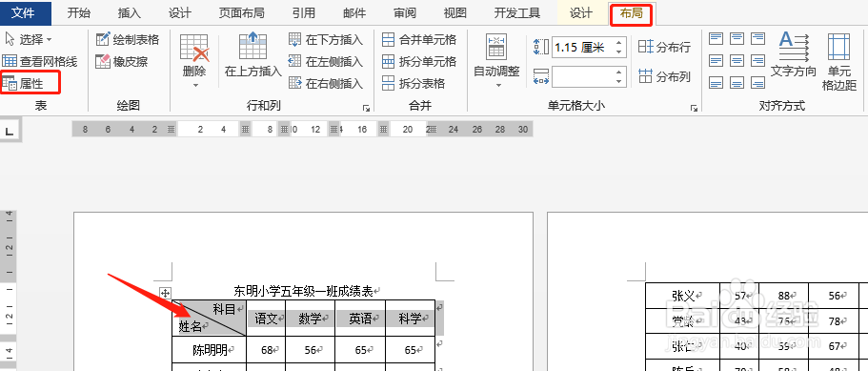The image size is (868, 371).
Task: Align cell text top center
Action: 737,39
